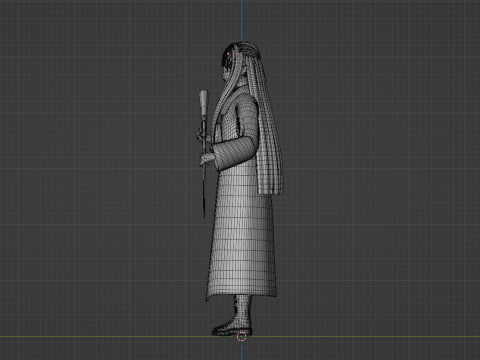
Task: Click the 3D cursor at the character's feet
Action: 242,337
